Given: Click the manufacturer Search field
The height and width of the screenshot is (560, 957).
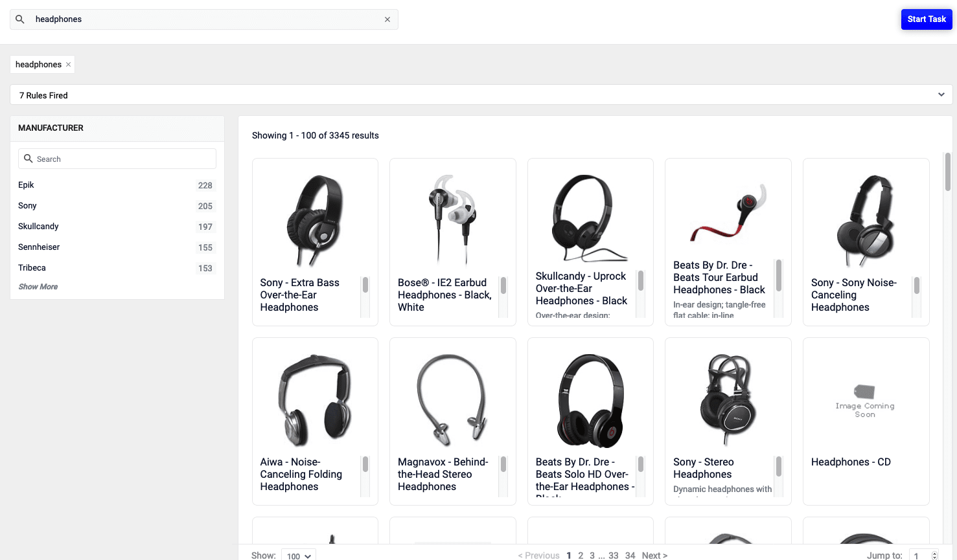Looking at the screenshot, I should click(x=117, y=159).
